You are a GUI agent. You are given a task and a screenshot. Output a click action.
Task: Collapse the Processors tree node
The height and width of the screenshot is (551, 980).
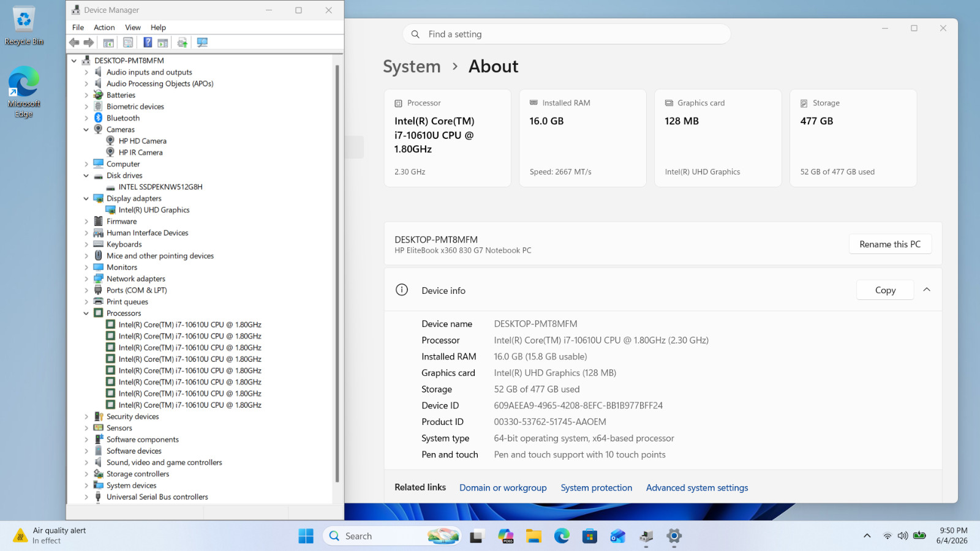pos(86,313)
